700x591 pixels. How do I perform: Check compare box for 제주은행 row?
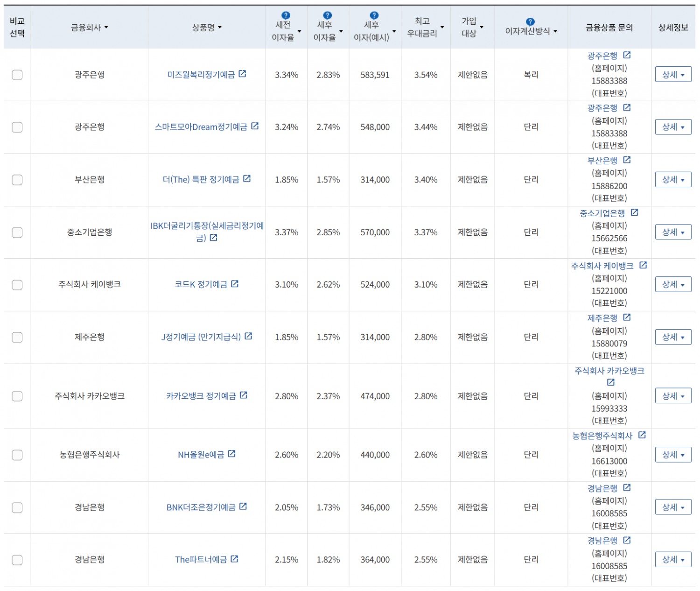click(x=17, y=337)
